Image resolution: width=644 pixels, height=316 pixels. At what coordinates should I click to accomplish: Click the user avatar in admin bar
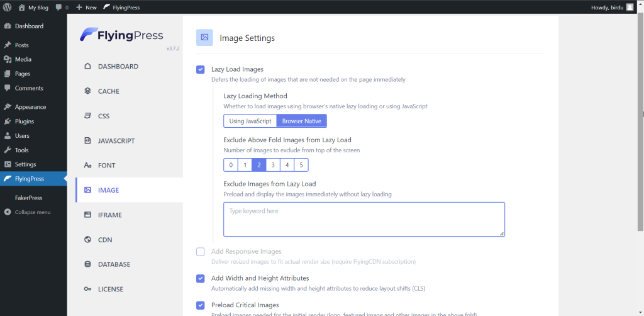[x=630, y=8]
